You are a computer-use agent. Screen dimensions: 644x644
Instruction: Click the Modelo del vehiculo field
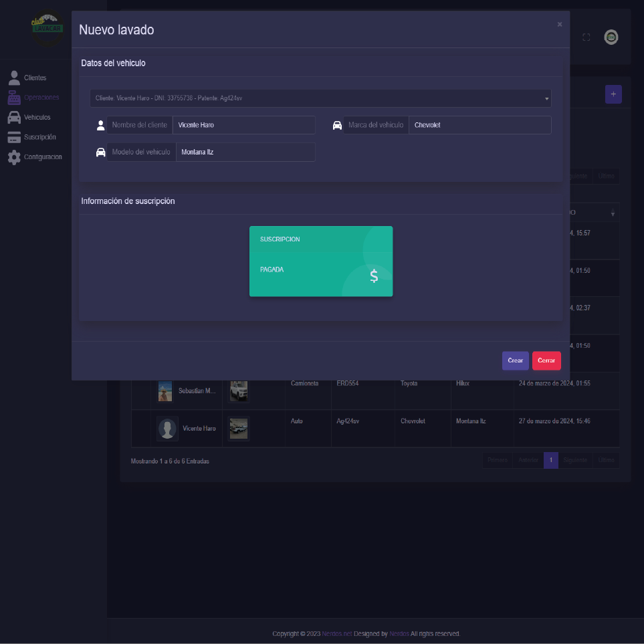(x=245, y=152)
